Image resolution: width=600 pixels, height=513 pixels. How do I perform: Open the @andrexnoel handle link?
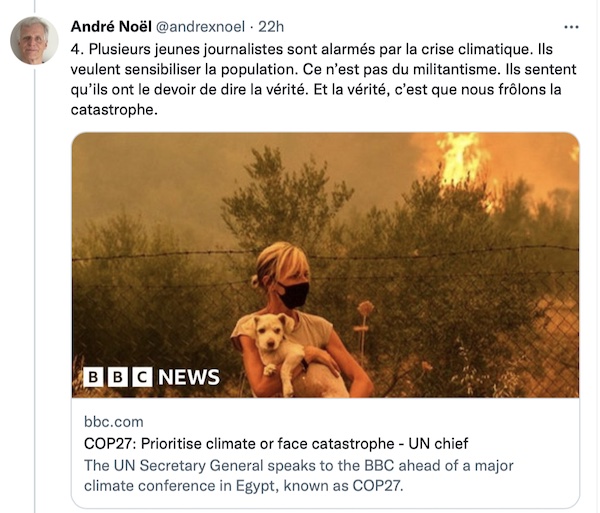click(201, 27)
